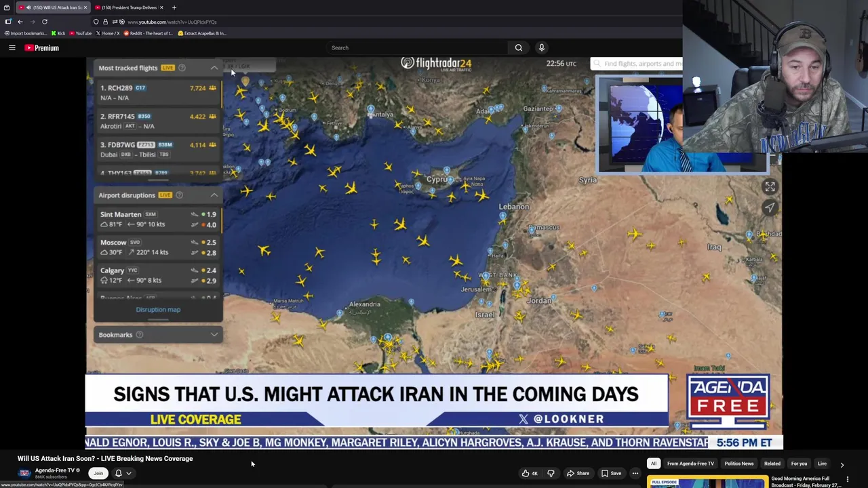
Task: Open the Reddit bookmark
Action: point(148,33)
